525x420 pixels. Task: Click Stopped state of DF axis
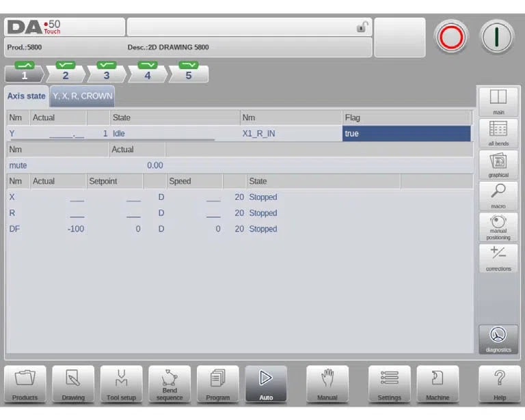262,229
